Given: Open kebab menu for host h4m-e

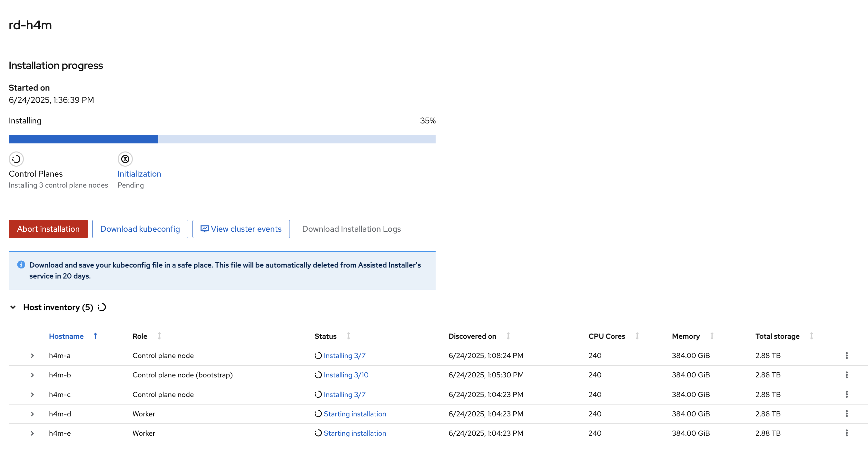Looking at the screenshot, I should tap(846, 433).
